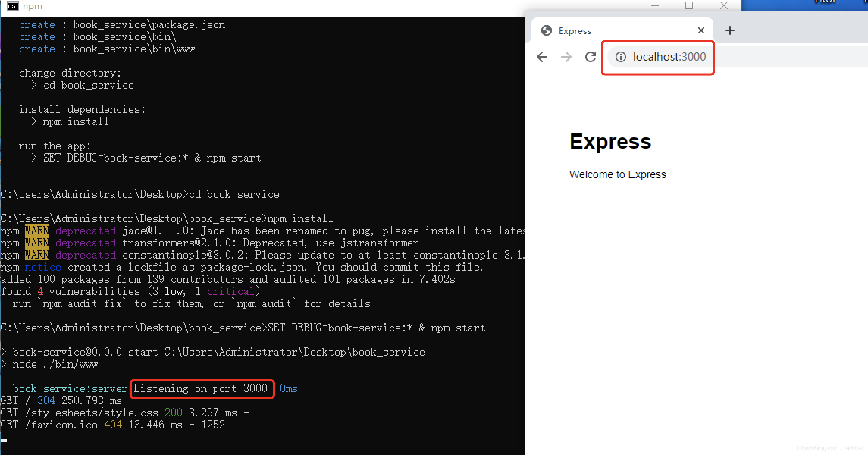The height and width of the screenshot is (455, 868).
Task: Click the 'cd book_service' suggested command
Action: 83,85
